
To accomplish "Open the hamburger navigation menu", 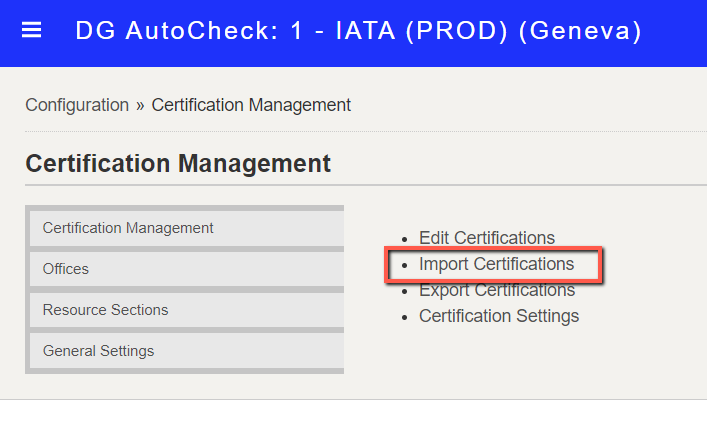I will [x=32, y=30].
